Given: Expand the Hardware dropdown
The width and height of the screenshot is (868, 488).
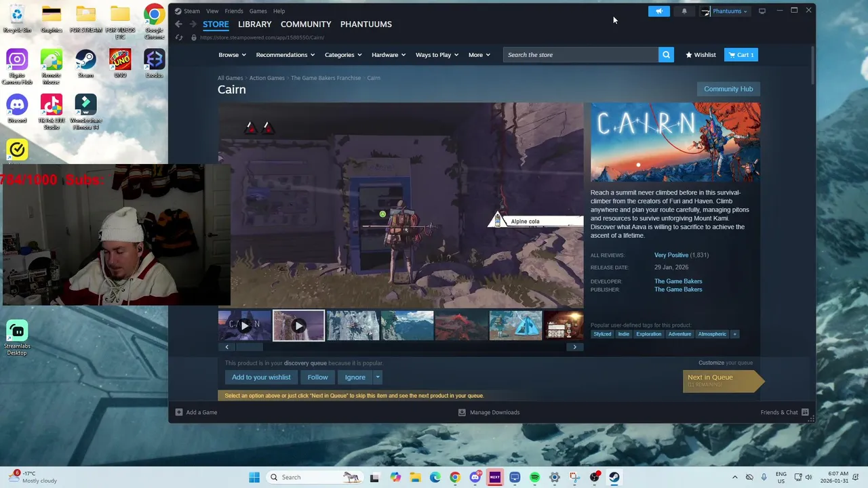Looking at the screenshot, I should (389, 55).
